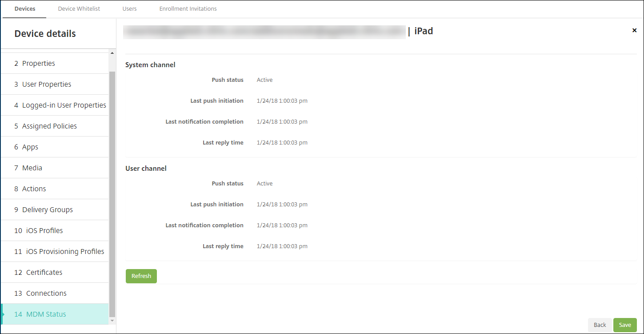The image size is (644, 334).
Task: Open the Enrollment Invitations tab
Action: [188, 9]
